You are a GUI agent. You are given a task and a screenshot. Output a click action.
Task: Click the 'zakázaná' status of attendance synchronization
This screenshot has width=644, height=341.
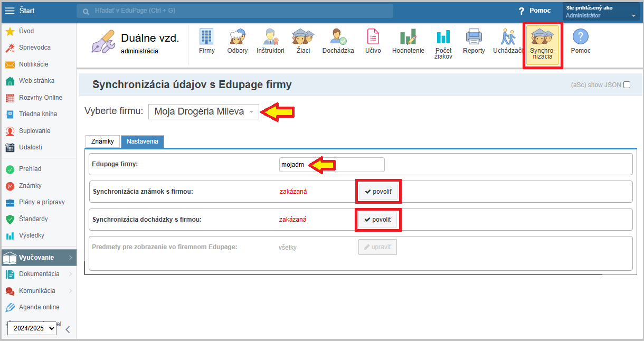pyautogui.click(x=293, y=219)
